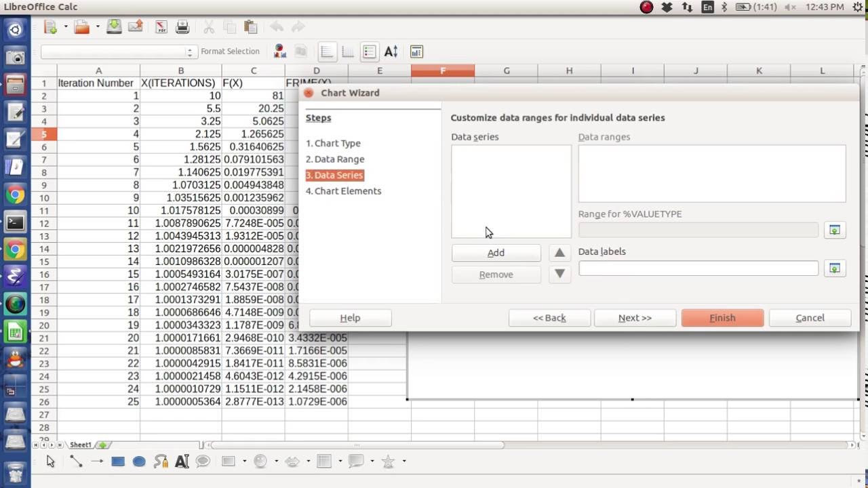Click the Symbol Shapes icon
The image size is (868, 488).
(x=260, y=462)
